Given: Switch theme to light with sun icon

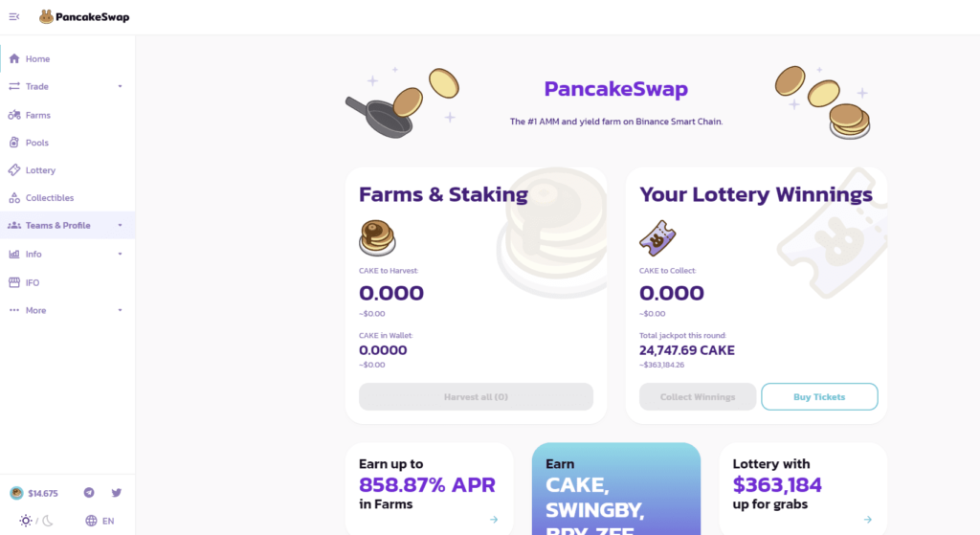Looking at the screenshot, I should [25, 521].
